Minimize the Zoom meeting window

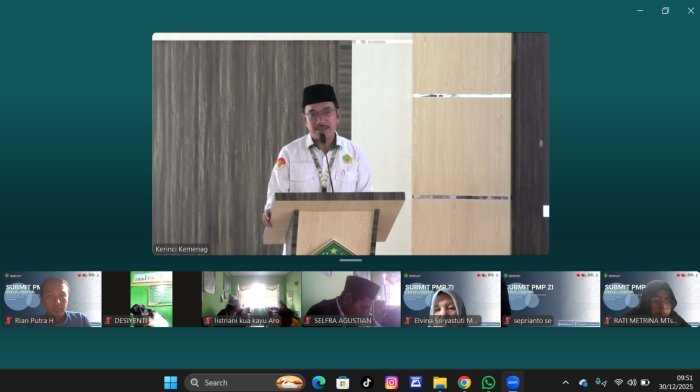click(x=640, y=11)
